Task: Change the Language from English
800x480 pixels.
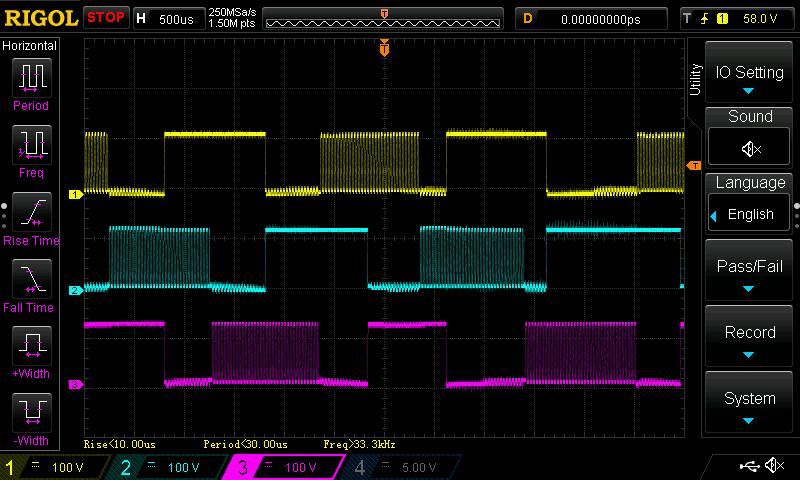Action: 749,214
